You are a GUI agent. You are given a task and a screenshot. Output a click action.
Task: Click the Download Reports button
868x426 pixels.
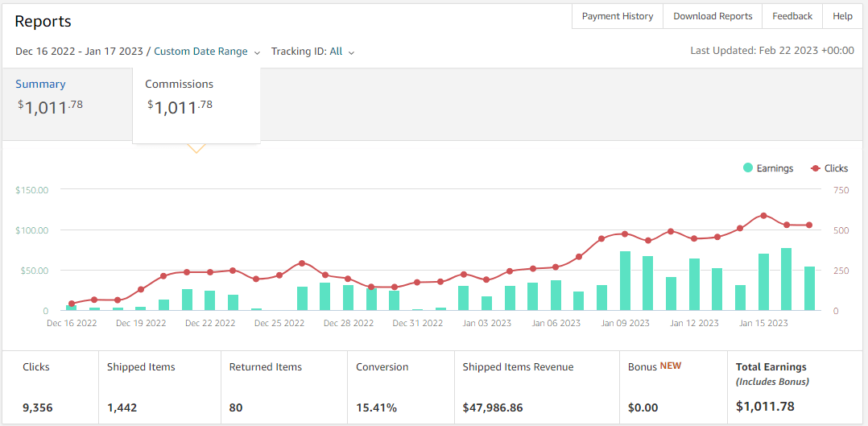713,16
